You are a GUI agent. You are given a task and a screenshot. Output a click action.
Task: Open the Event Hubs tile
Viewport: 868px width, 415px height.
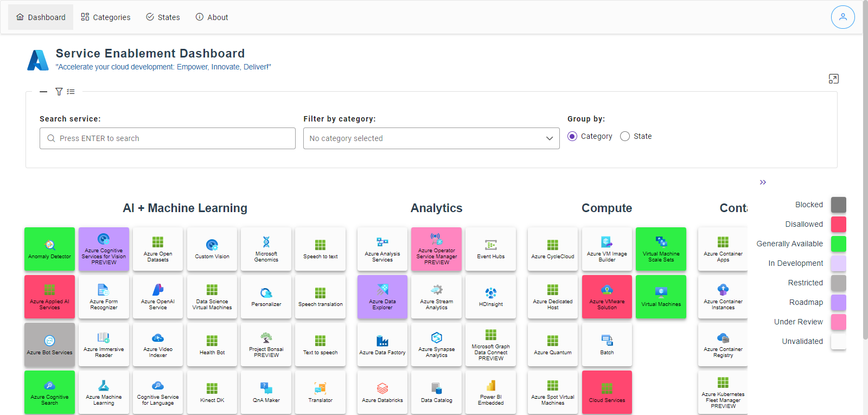pos(491,249)
